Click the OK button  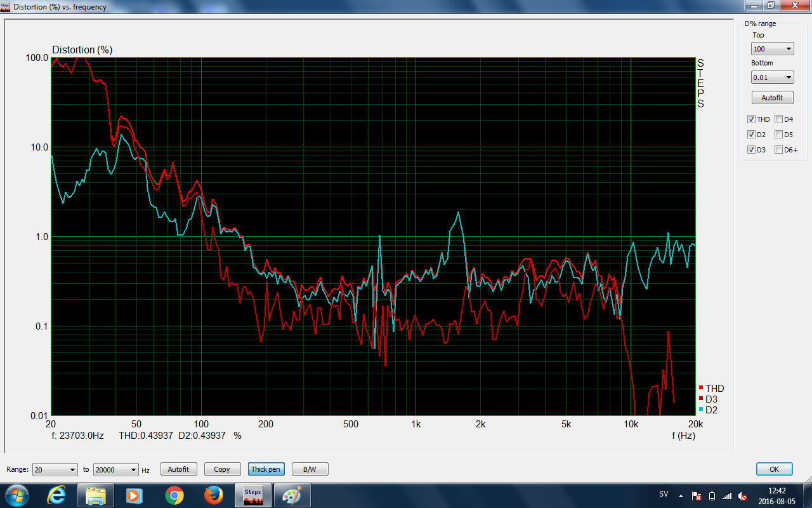click(774, 469)
